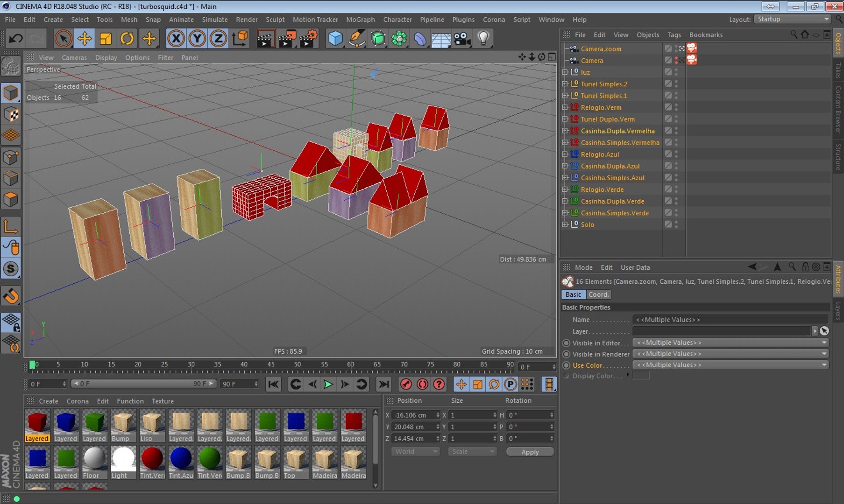This screenshot has width=844, height=504.
Task: Click the Enable Axis L-shaped icon
Action: tap(11, 227)
